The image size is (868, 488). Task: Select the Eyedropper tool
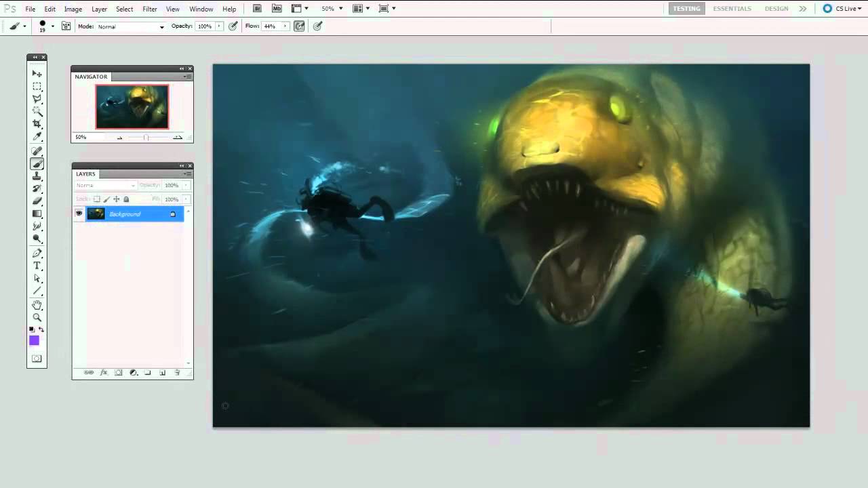(x=37, y=138)
